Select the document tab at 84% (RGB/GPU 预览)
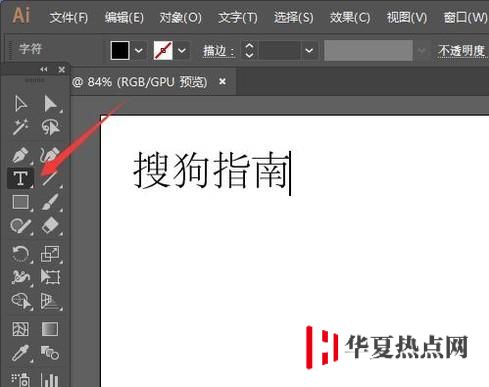This screenshot has width=489, height=387. [140, 82]
